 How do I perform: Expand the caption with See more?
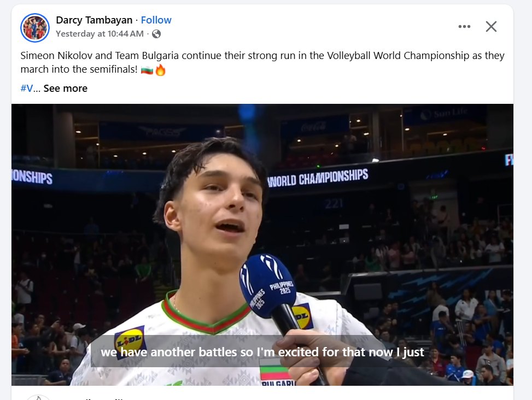click(65, 89)
